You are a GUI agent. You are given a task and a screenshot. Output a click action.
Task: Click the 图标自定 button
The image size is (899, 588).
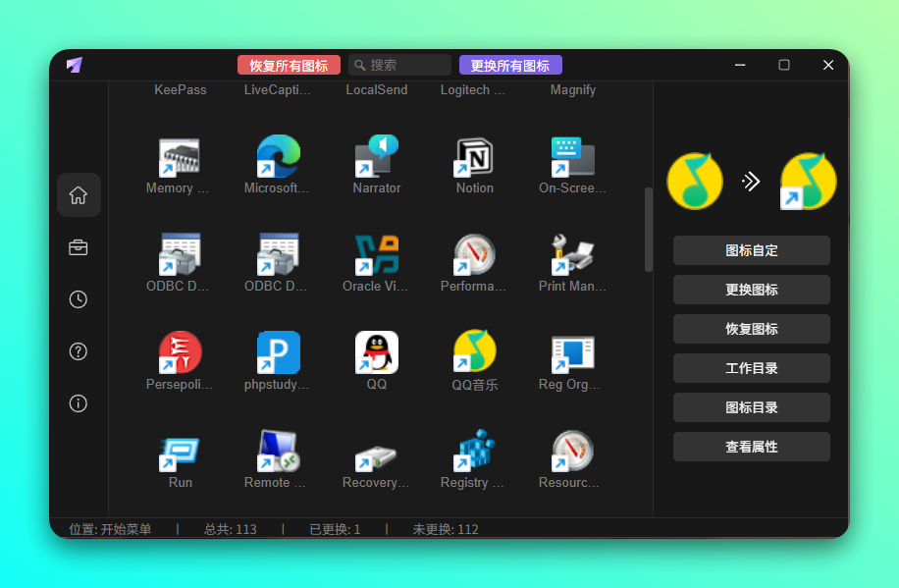751,250
